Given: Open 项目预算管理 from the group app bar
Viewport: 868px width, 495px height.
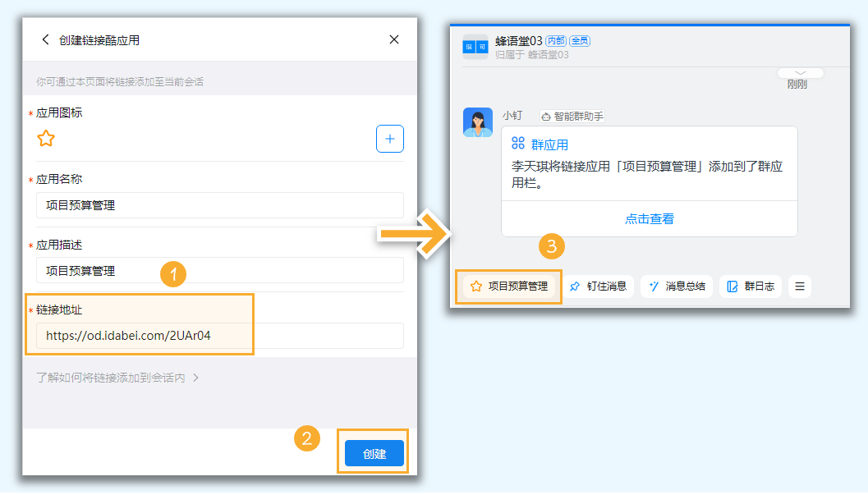Looking at the screenshot, I should pos(507,286).
